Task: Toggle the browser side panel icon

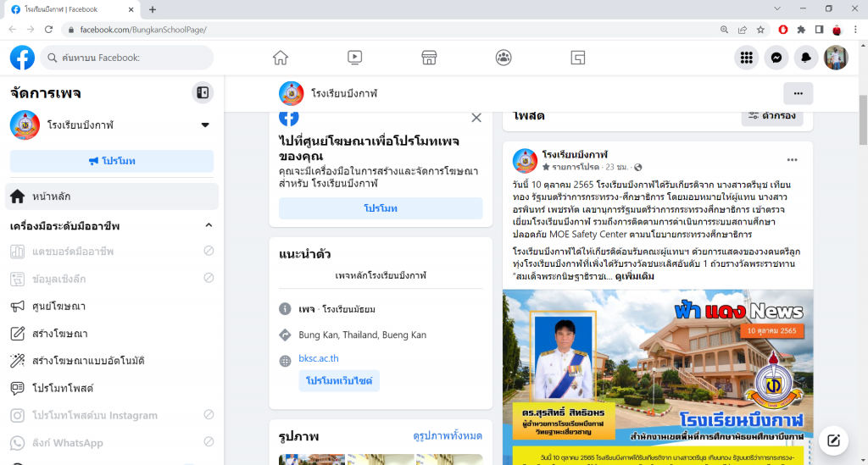Action: (x=820, y=30)
